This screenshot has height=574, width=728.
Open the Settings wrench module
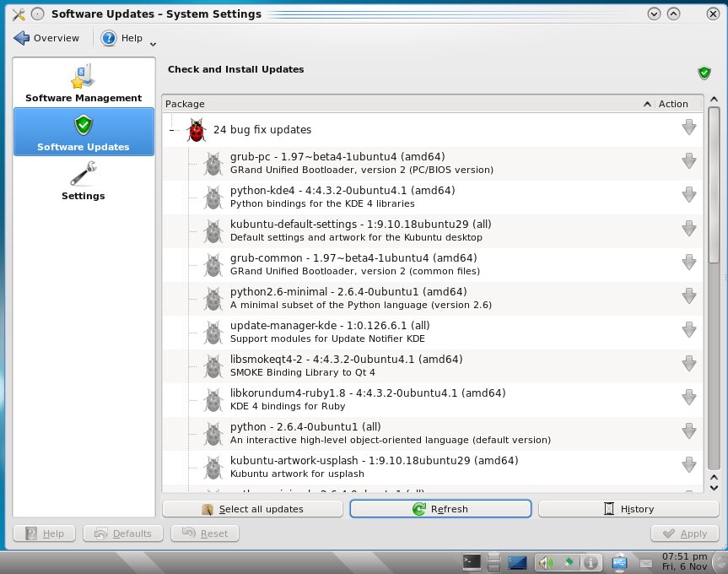click(x=84, y=181)
